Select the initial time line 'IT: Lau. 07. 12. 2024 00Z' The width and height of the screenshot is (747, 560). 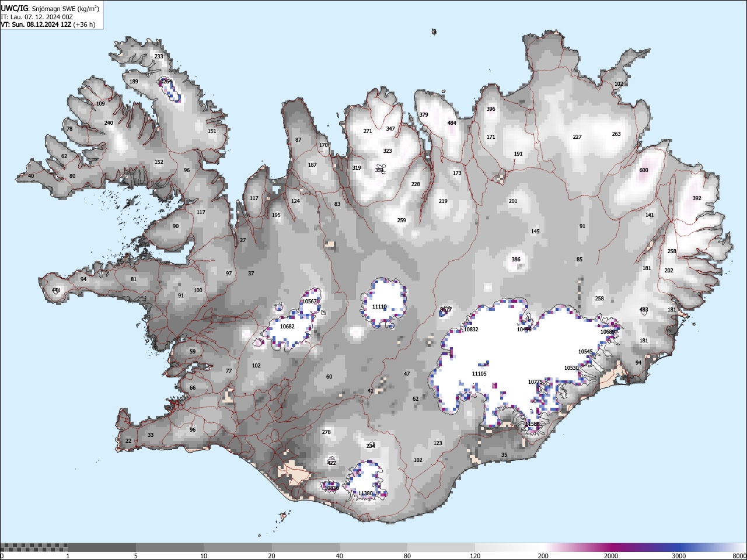(37, 17)
